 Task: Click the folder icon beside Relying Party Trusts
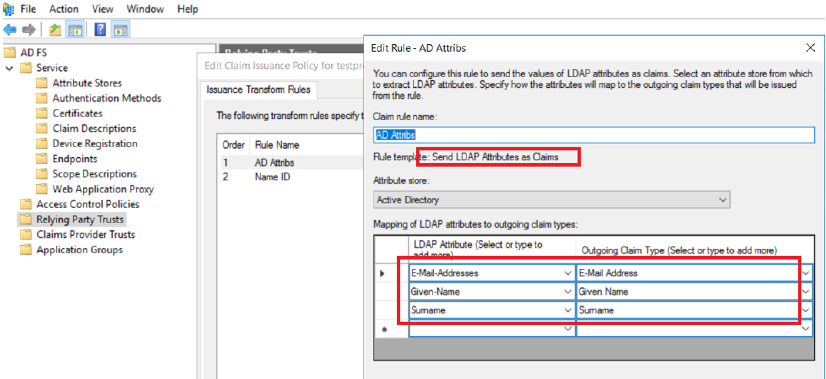pos(25,219)
